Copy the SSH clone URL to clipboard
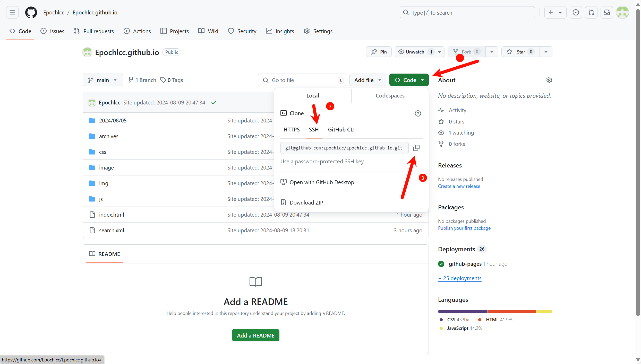Viewport: 641px width, 364px height. tap(416, 148)
